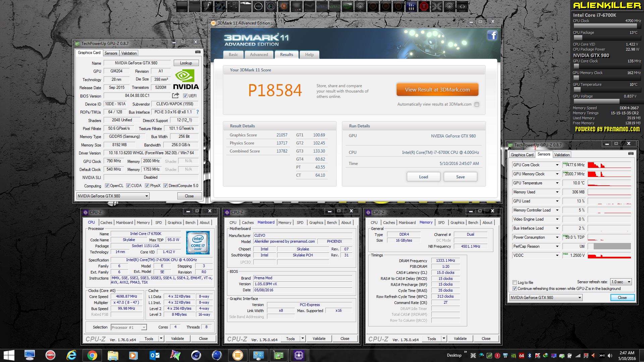
Task: Click the Multiplier value field in CPU-Z
Action: tap(126, 302)
